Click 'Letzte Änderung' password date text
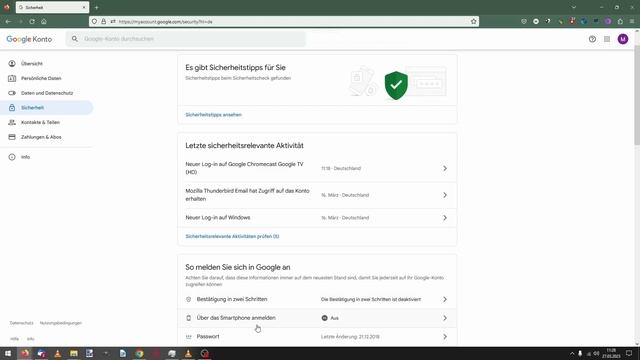 coord(350,337)
